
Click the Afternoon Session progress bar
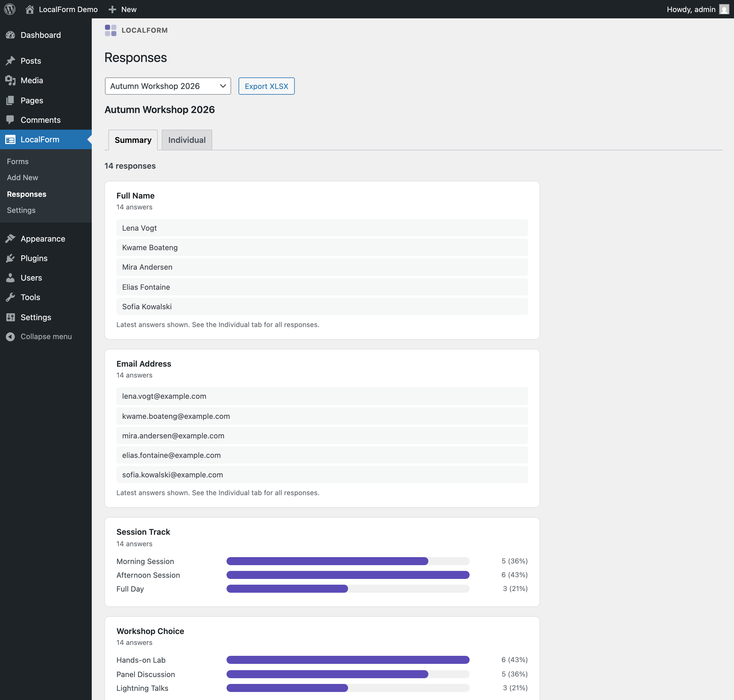point(348,575)
